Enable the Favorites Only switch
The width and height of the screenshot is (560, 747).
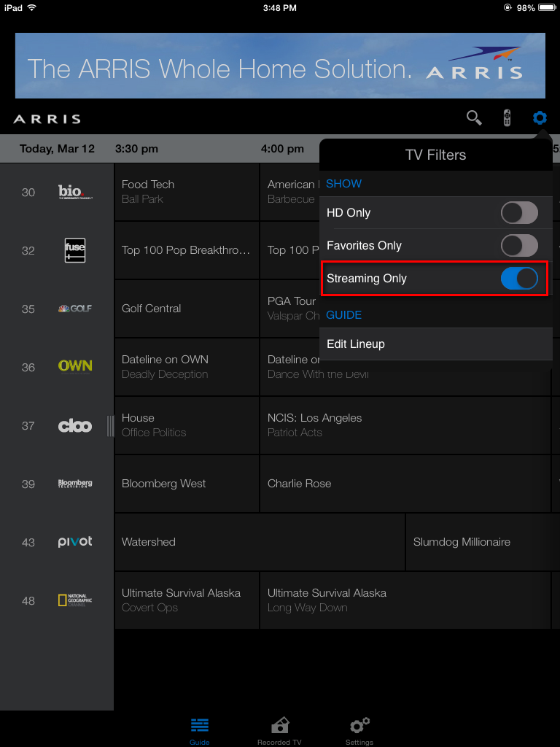click(x=519, y=245)
